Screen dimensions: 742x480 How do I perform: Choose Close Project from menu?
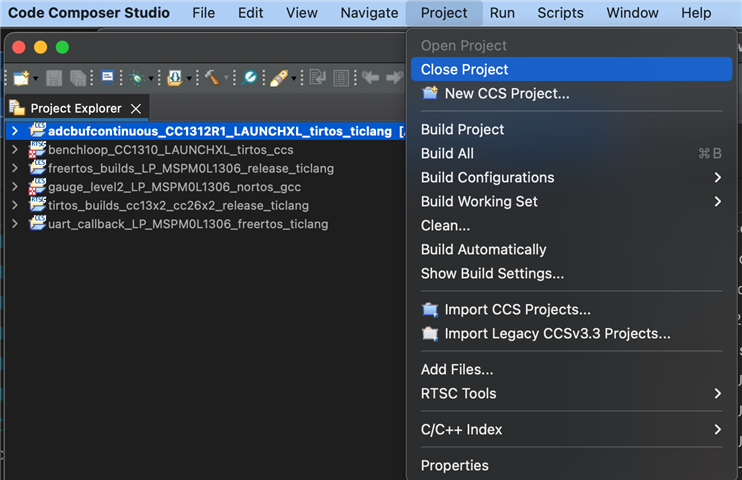click(572, 70)
